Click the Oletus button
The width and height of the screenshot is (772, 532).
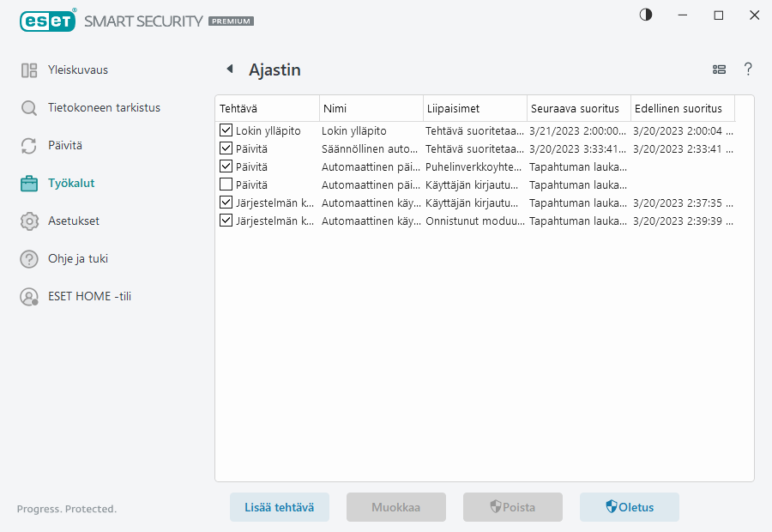pos(629,507)
